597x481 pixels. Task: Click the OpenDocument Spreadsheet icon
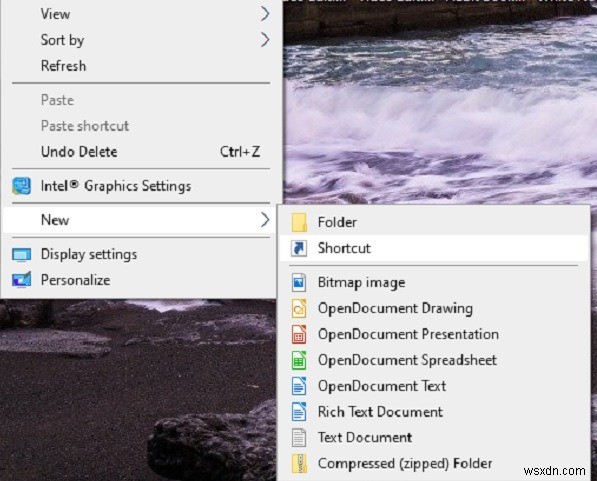coord(299,360)
